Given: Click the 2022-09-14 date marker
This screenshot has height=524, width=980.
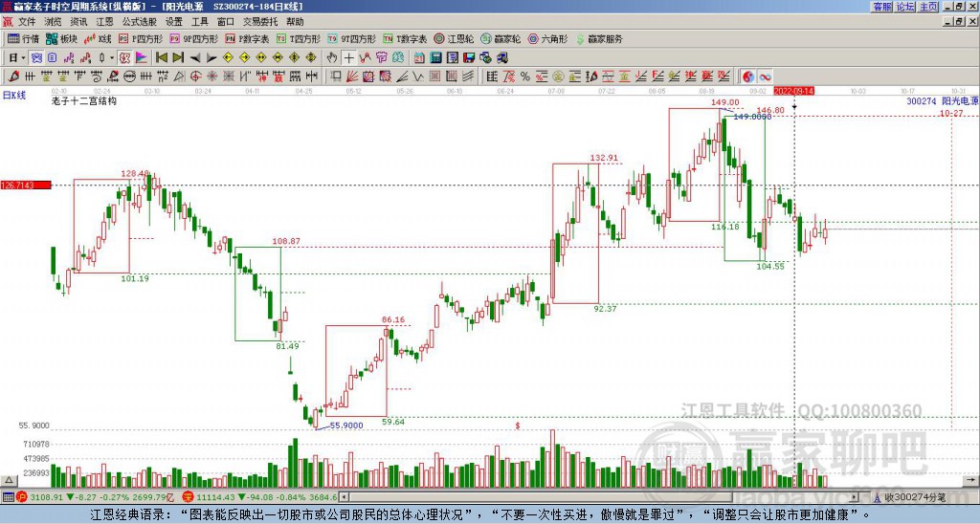Looking at the screenshot, I should 793,91.
